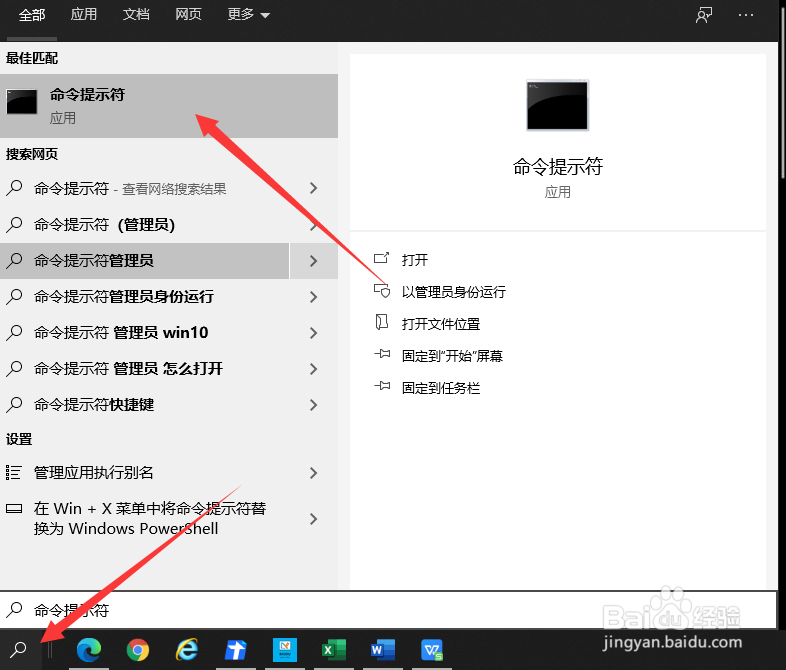786x670 pixels.
Task: Click the 命令提示符 best-match app icon
Action: (x=22, y=102)
